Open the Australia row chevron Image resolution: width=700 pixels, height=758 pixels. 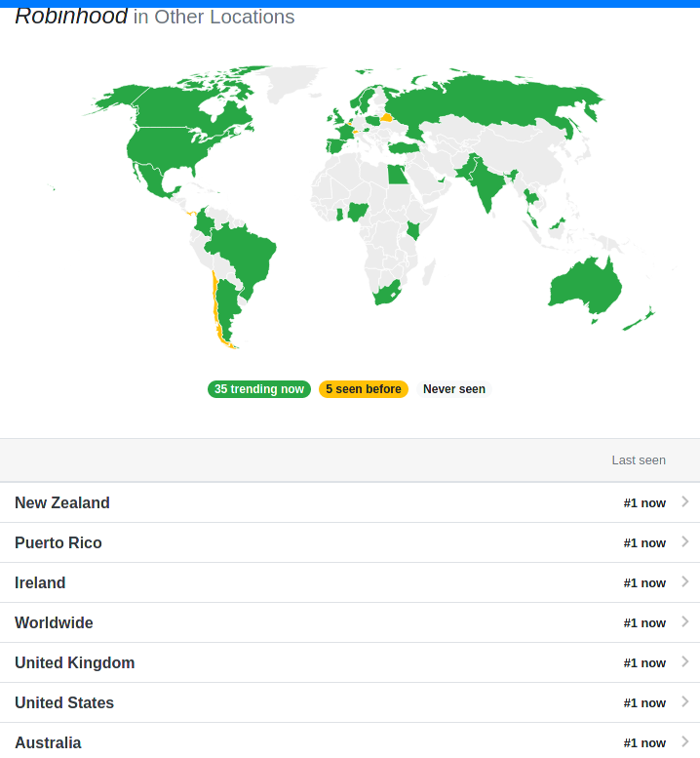(685, 741)
